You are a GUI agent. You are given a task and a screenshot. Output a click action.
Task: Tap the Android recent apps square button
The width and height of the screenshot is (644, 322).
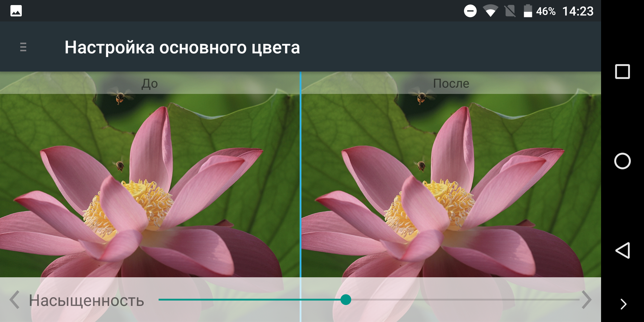tap(623, 72)
